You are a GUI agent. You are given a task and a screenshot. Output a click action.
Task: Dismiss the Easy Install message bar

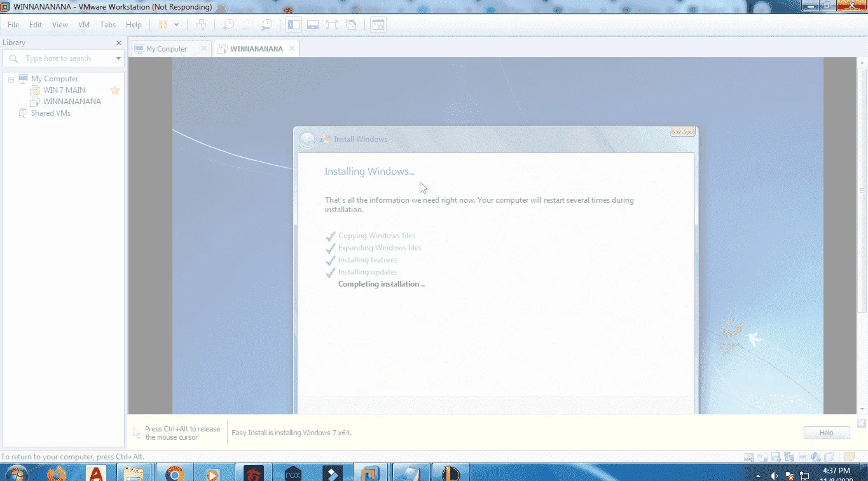862,423
